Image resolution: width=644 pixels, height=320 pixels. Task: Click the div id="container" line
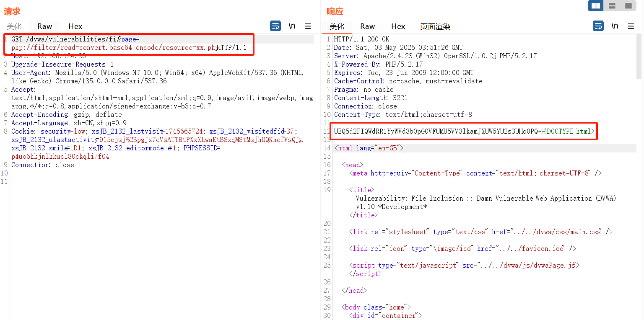point(385,315)
